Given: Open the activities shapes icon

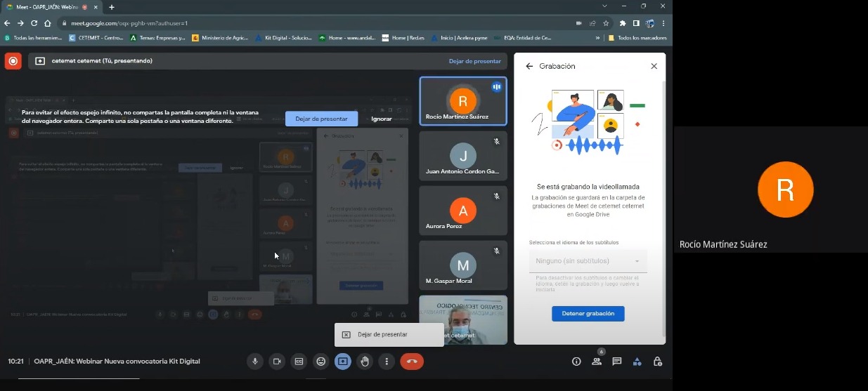Looking at the screenshot, I should coord(637,362).
